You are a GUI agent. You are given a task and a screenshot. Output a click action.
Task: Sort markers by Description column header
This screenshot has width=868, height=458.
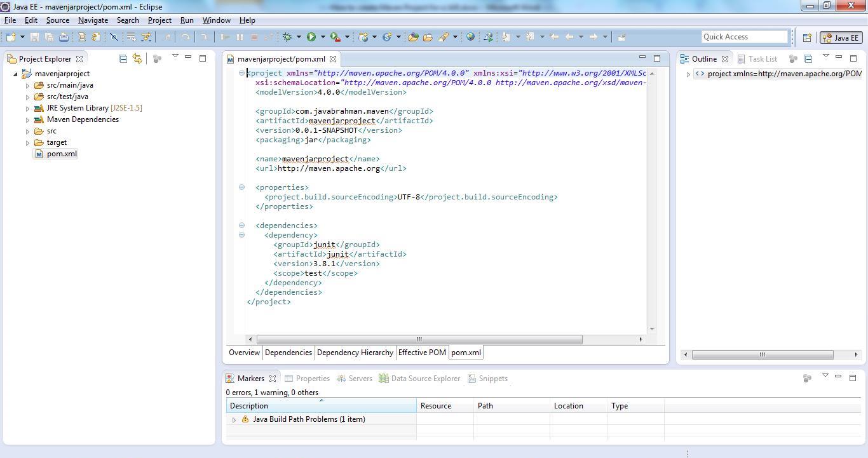tap(321, 406)
